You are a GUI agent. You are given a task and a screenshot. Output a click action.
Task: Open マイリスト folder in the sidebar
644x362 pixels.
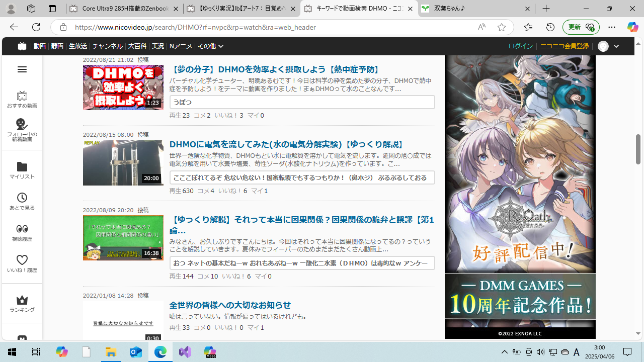[22, 170]
